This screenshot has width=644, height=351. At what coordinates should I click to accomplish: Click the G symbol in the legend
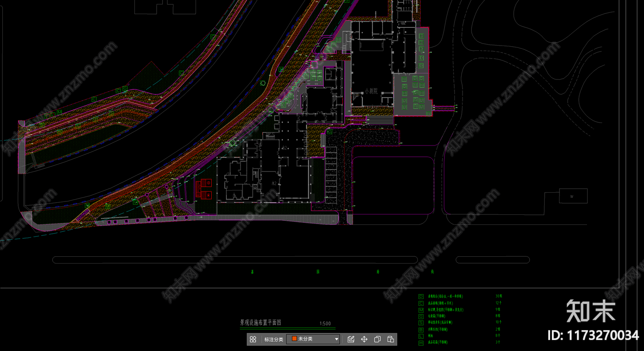[421, 316]
